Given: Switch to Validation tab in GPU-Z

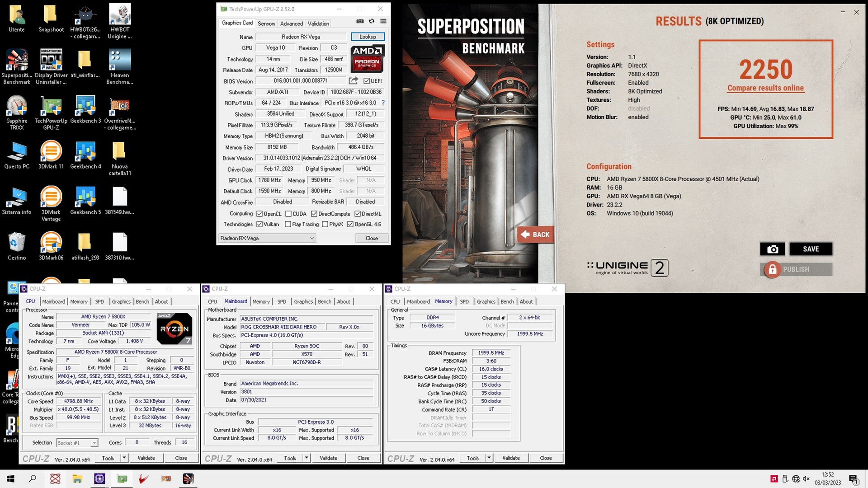Looking at the screenshot, I should (318, 23).
